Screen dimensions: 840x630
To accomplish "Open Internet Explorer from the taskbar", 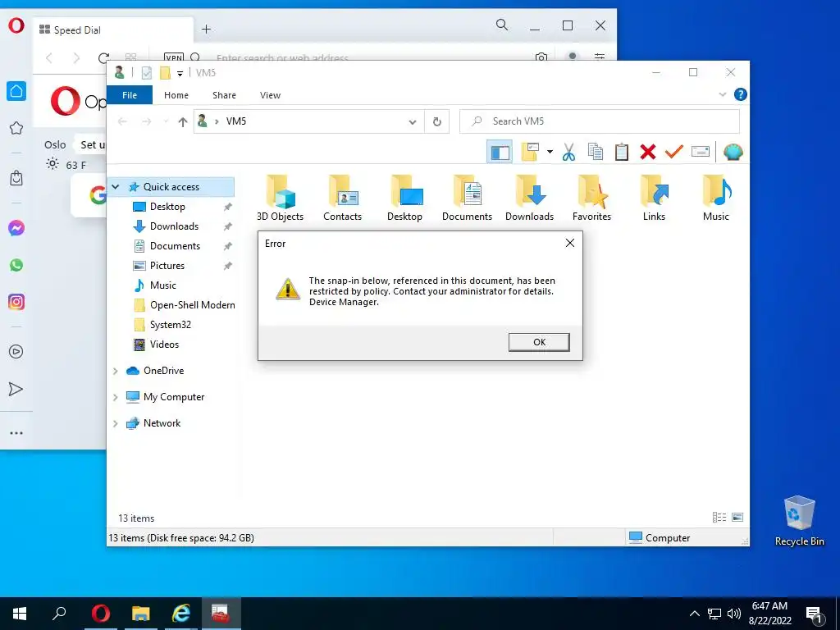I will tap(181, 614).
